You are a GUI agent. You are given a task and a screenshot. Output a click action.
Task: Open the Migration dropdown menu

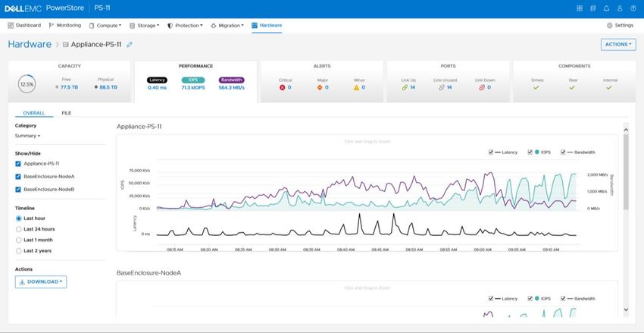click(x=227, y=26)
